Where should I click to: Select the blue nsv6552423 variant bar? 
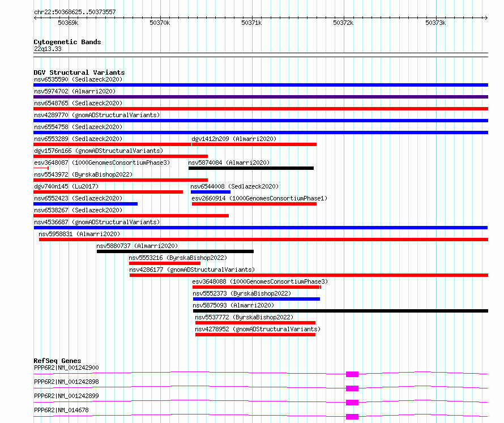coord(86,204)
